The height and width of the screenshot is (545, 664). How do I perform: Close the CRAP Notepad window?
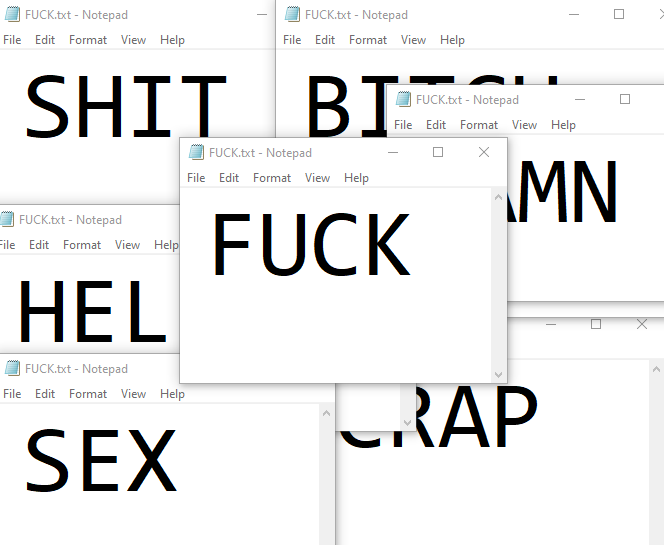(642, 324)
